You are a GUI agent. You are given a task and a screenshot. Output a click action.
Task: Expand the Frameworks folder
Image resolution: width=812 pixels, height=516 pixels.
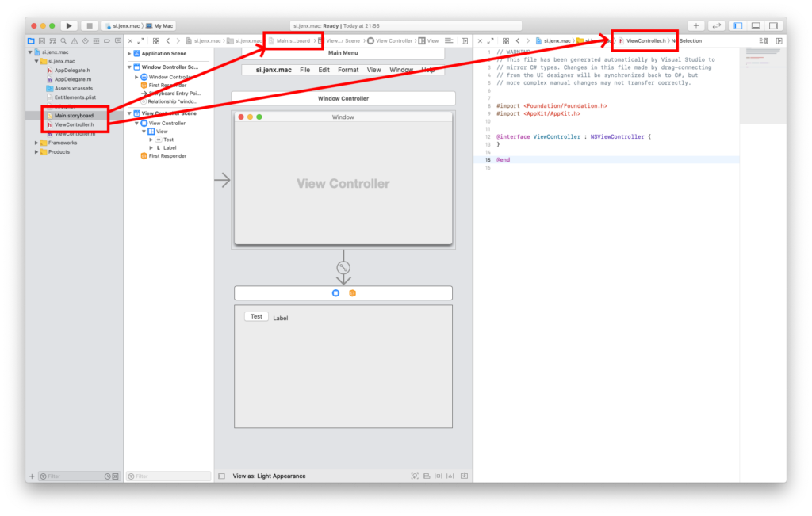[36, 143]
